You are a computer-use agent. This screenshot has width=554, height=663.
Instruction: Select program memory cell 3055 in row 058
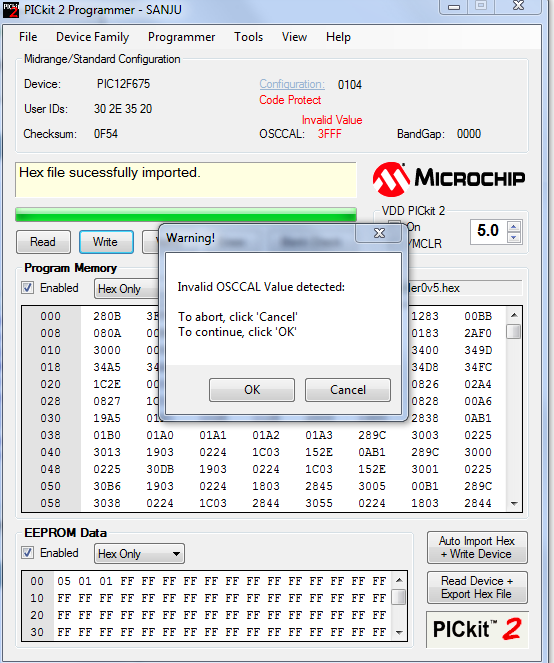[319, 503]
